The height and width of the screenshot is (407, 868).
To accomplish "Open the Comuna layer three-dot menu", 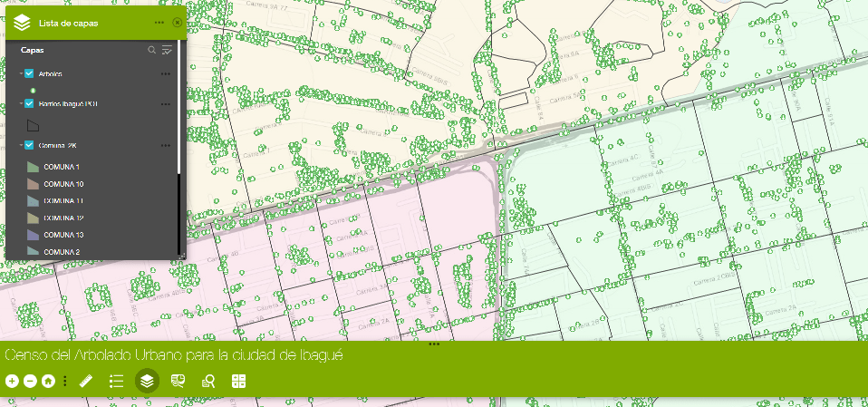I will click(165, 145).
